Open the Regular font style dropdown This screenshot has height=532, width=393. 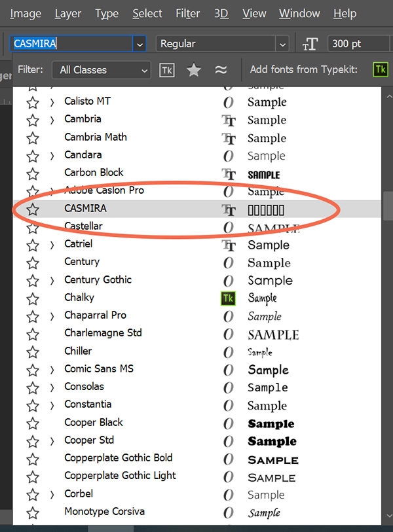click(222, 44)
